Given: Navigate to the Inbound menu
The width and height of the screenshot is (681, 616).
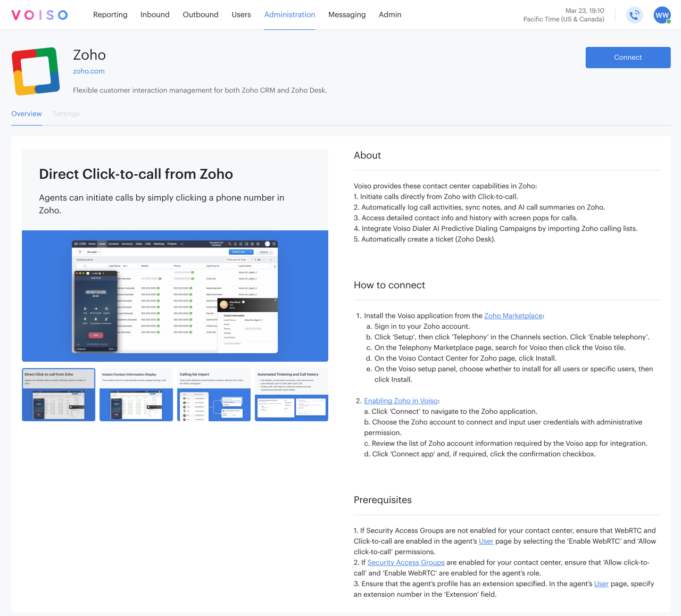Looking at the screenshot, I should (155, 14).
